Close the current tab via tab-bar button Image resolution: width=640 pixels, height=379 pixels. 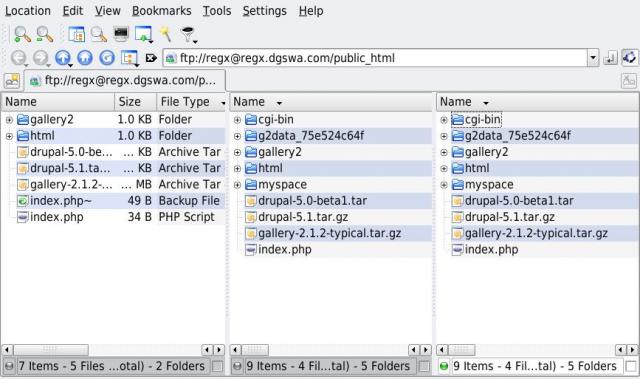click(629, 81)
